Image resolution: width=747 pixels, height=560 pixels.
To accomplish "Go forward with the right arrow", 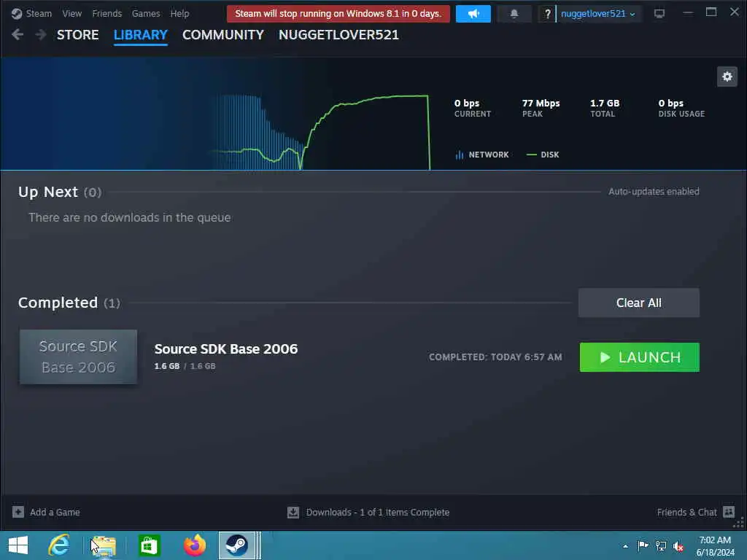I will 41,34.
